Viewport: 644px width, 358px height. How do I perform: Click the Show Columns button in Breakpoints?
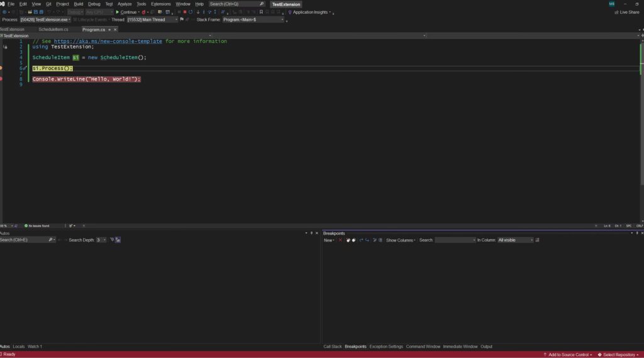[401, 240]
